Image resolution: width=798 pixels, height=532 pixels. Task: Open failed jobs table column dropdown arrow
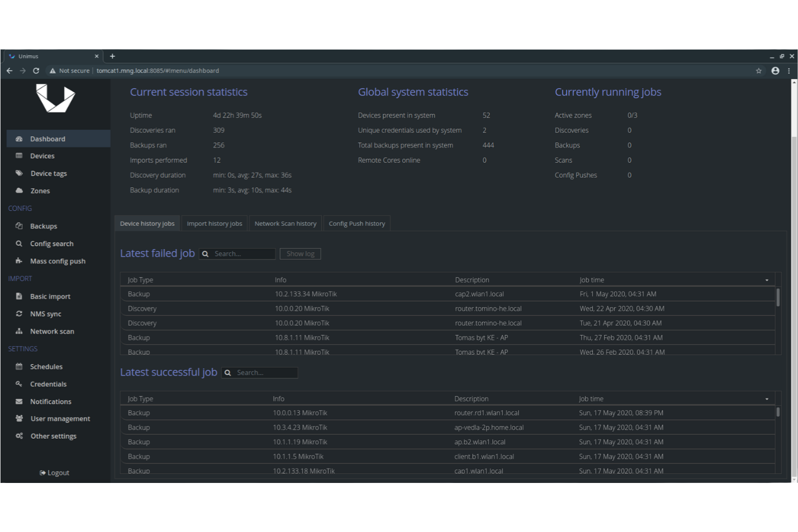point(767,280)
